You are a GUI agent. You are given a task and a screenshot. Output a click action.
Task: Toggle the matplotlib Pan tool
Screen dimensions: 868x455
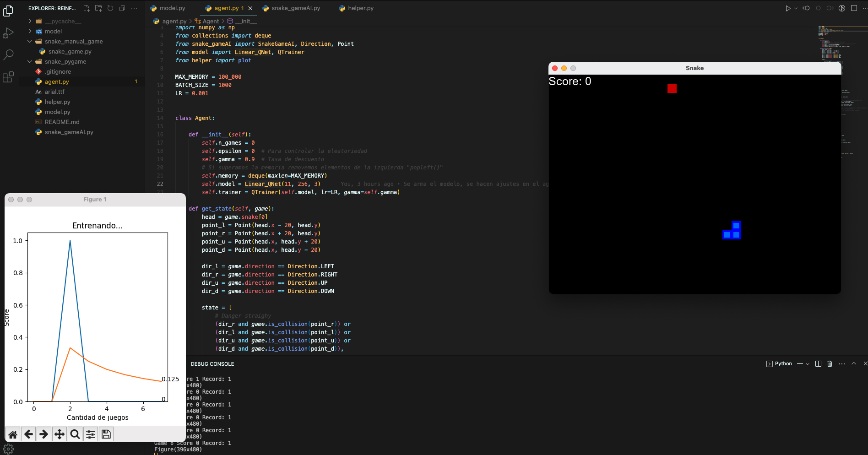(x=60, y=434)
